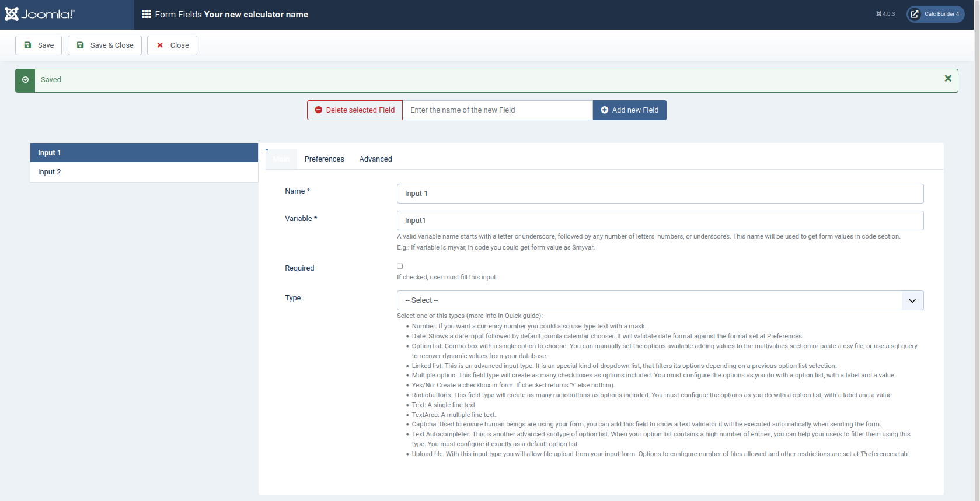The width and height of the screenshot is (980, 501).
Task: Switch to the Main tab
Action: (x=281, y=159)
